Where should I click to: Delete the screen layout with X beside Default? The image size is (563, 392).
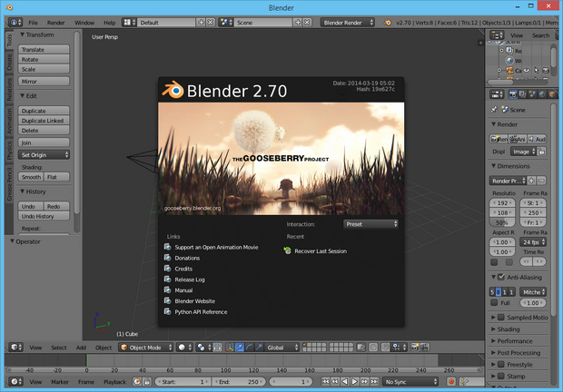(x=211, y=23)
